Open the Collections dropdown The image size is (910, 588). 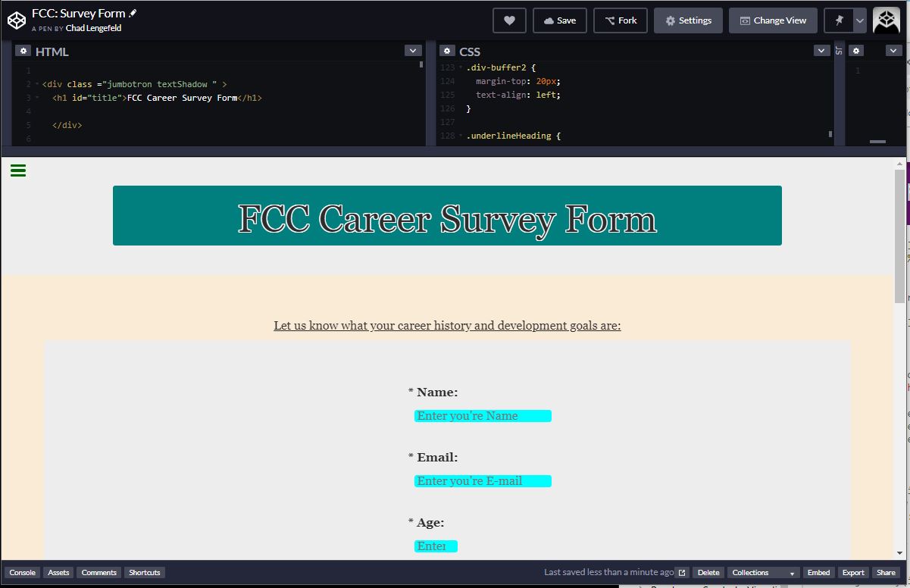coord(764,573)
